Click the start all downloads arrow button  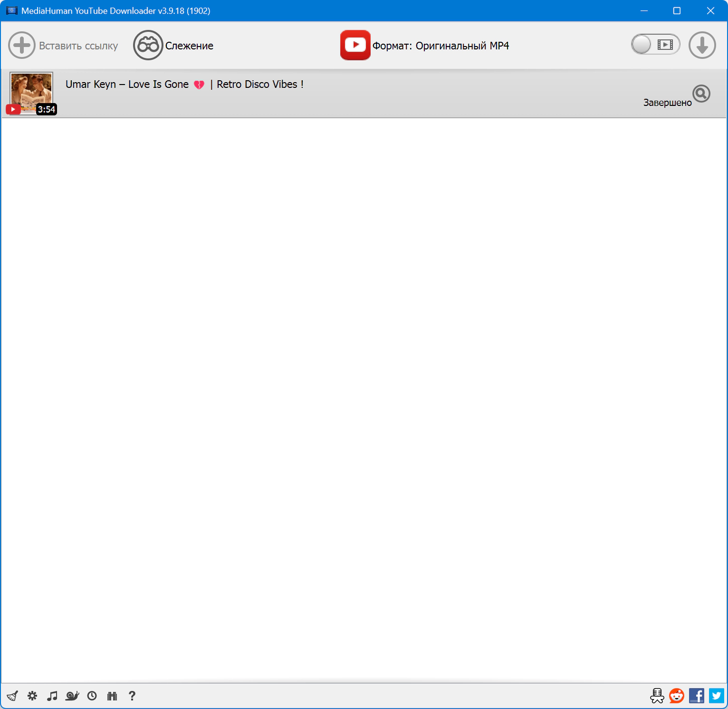pyautogui.click(x=702, y=45)
